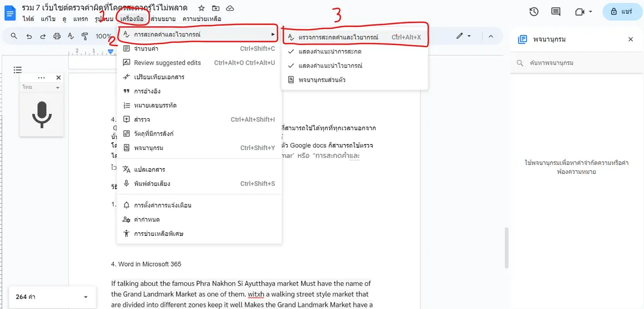
Task: Click heading '4. Word in Microsoft 365'
Action: click(x=146, y=264)
